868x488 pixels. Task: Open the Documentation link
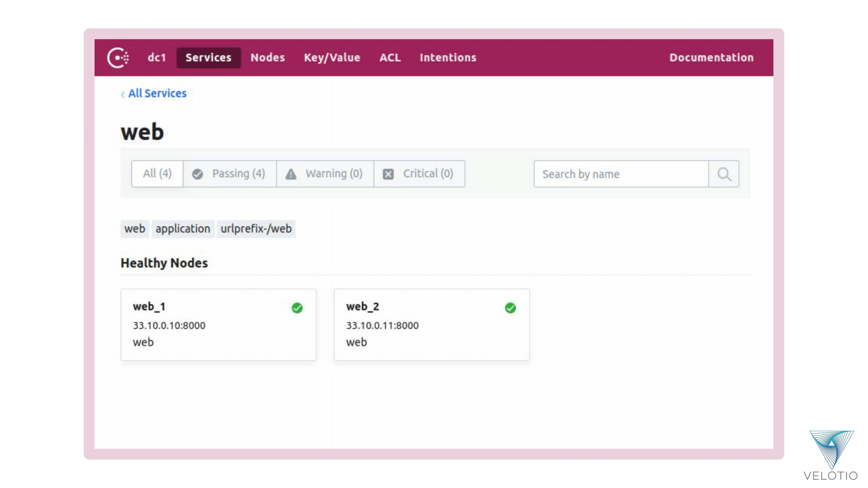click(711, 57)
